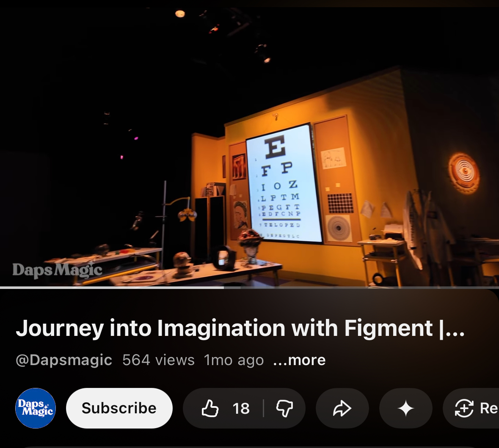Open the share arrow icon

342,409
